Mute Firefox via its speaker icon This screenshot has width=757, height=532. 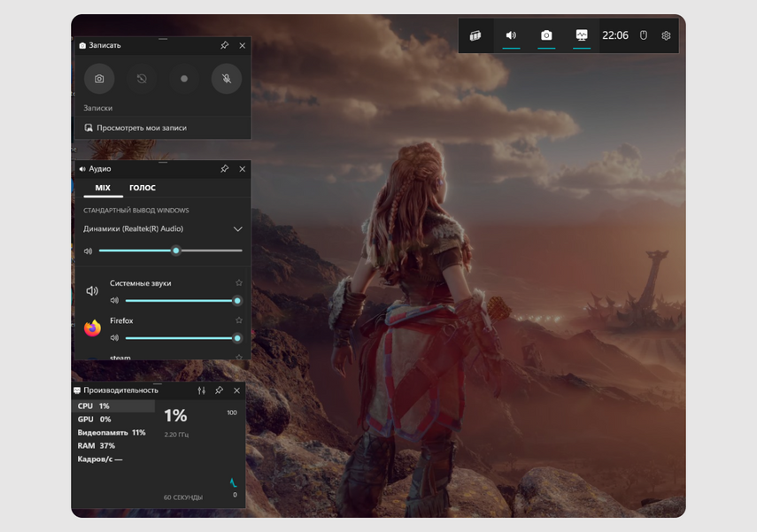(x=114, y=338)
